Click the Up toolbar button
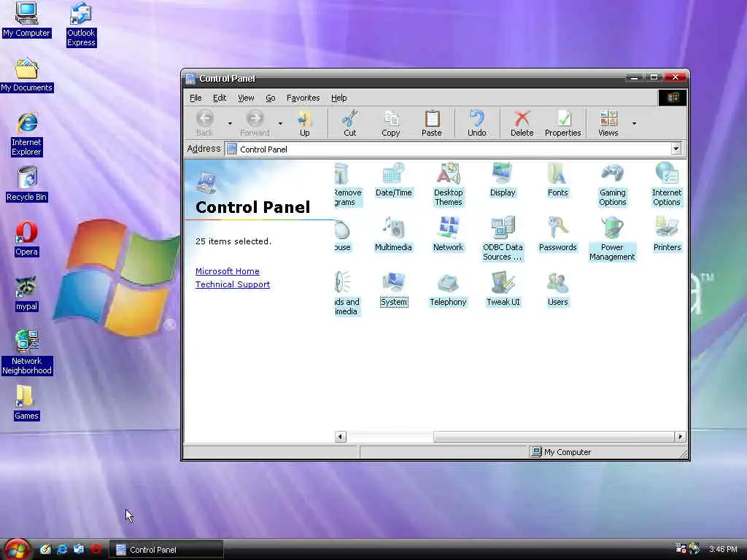The height and width of the screenshot is (560, 747). coord(304,123)
